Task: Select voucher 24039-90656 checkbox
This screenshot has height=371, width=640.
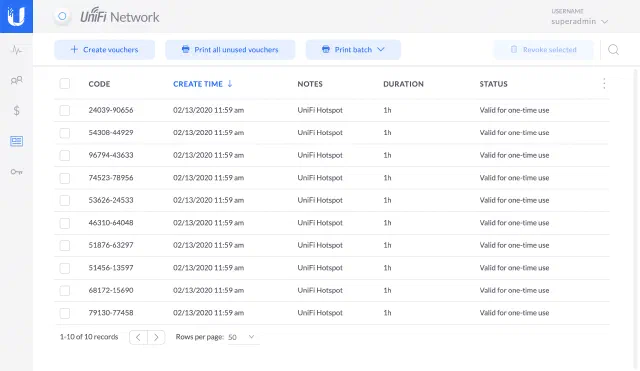Action: click(64, 110)
